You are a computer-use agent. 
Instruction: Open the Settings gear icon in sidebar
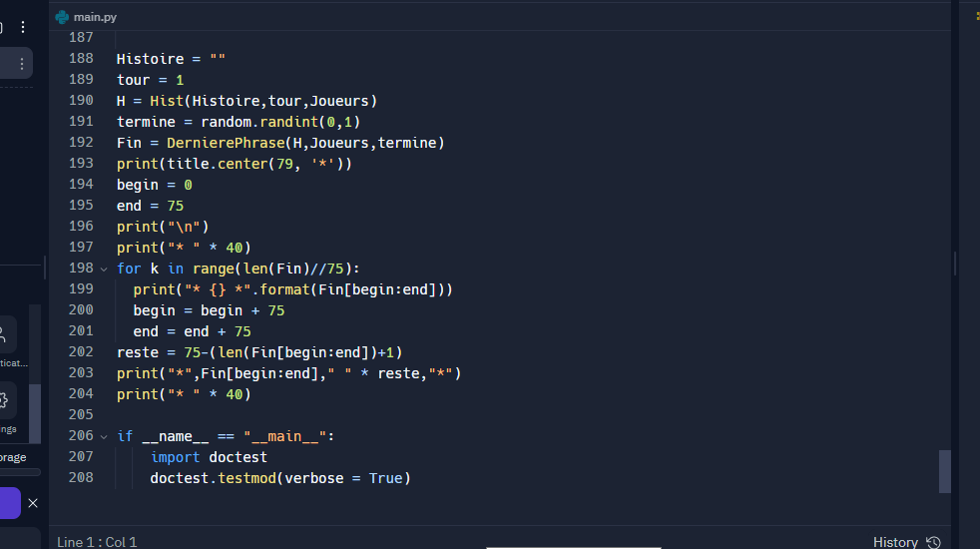coord(3,401)
